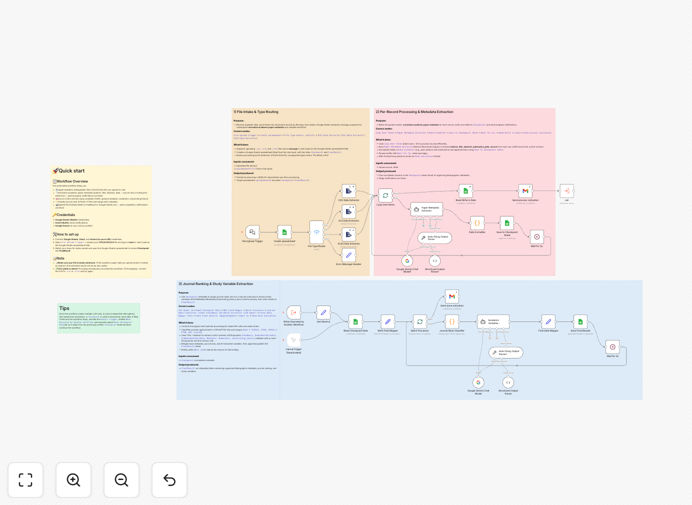Select the last Google Sheets node in blue section
Screen dimensions: 692x505
[580, 322]
